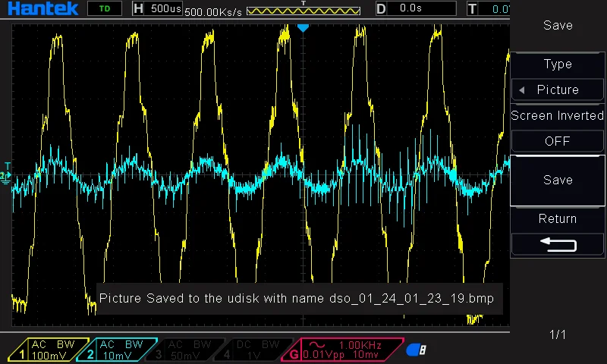Image resolution: width=607 pixels, height=364 pixels.
Task: Click the Hantek logo
Action: pyautogui.click(x=42, y=8)
